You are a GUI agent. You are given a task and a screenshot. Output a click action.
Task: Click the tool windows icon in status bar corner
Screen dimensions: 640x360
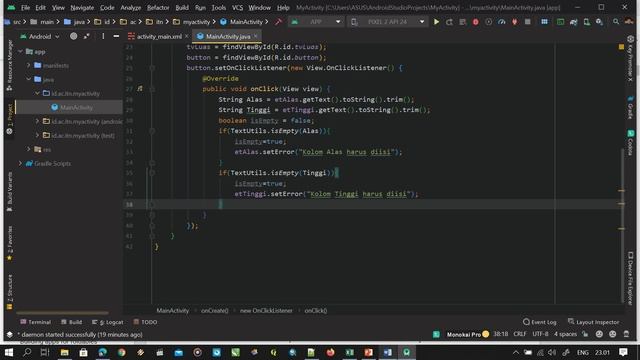click(9, 335)
